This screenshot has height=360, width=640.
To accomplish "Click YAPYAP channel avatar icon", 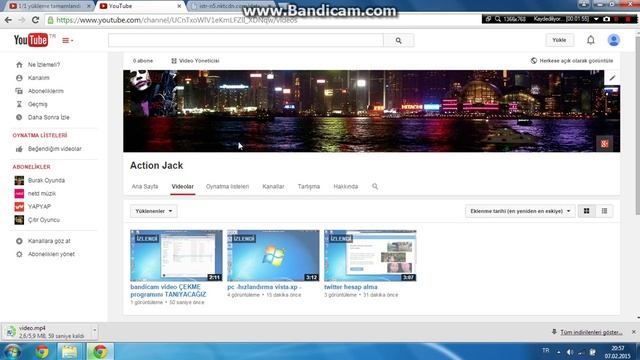I will (x=19, y=207).
